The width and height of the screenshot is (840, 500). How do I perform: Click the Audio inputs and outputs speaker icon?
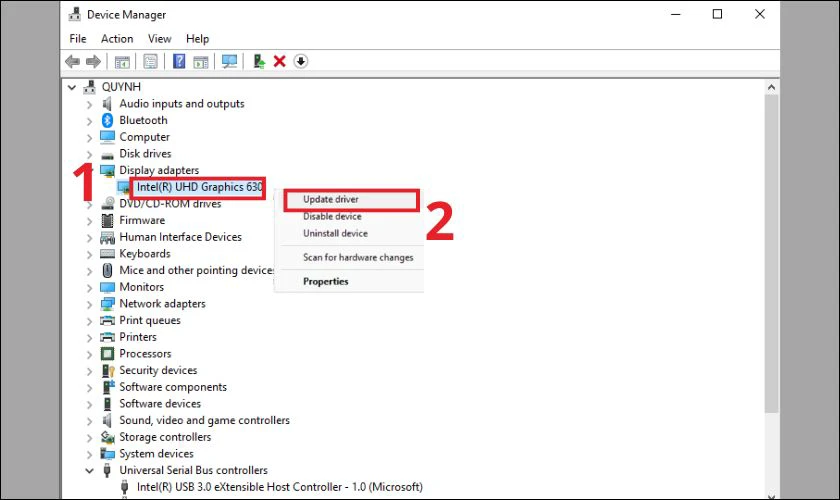[107, 103]
